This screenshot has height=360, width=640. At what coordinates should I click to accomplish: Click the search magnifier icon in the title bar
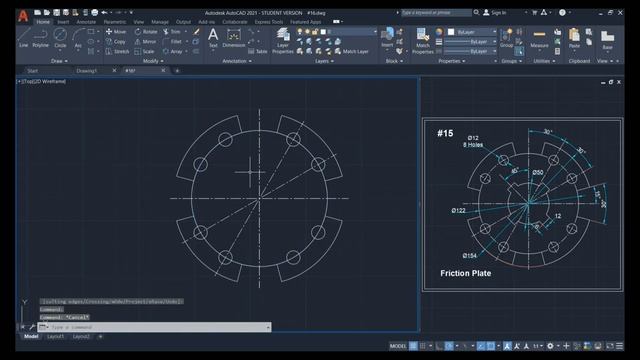(x=476, y=13)
